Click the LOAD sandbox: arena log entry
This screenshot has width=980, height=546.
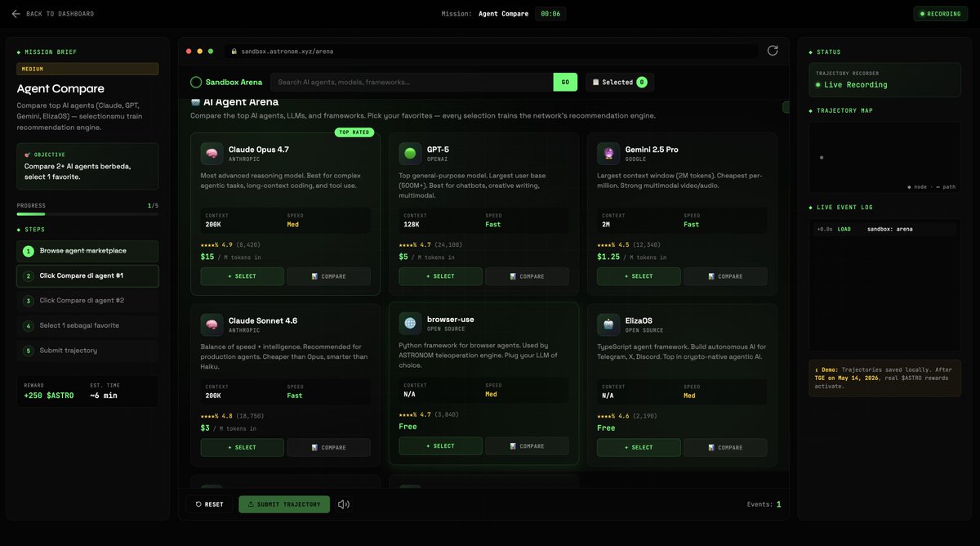(883, 229)
